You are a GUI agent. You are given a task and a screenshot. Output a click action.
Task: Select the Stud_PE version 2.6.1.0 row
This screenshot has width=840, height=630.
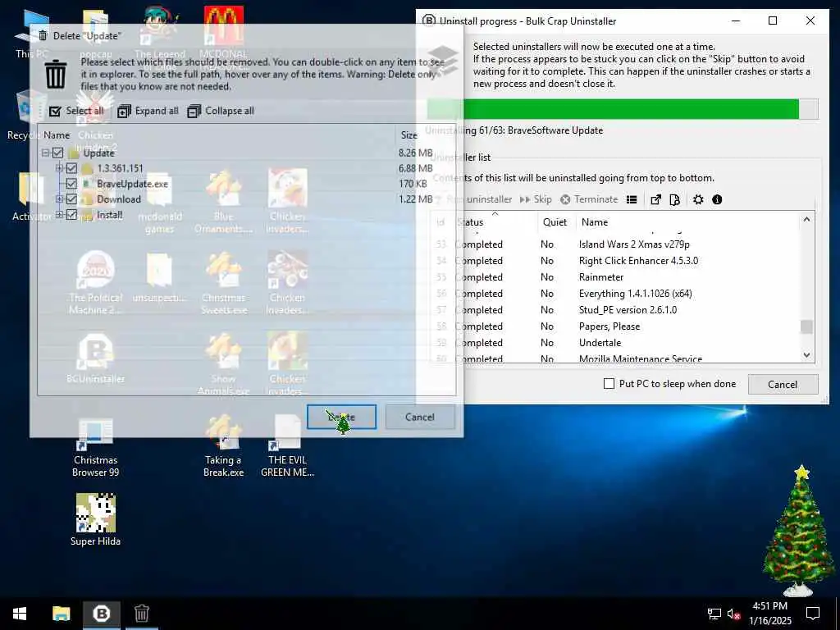tap(615, 309)
